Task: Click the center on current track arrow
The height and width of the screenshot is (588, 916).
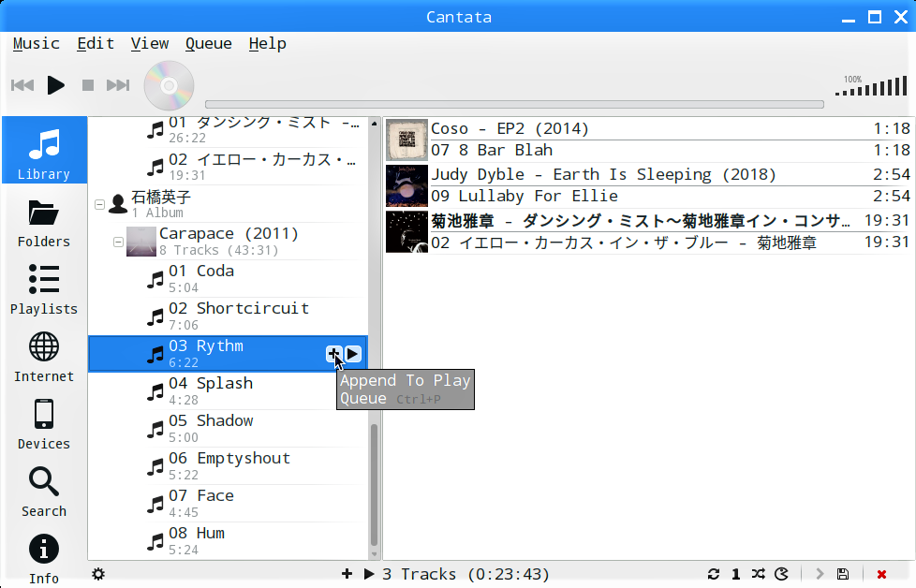Action: [x=820, y=574]
